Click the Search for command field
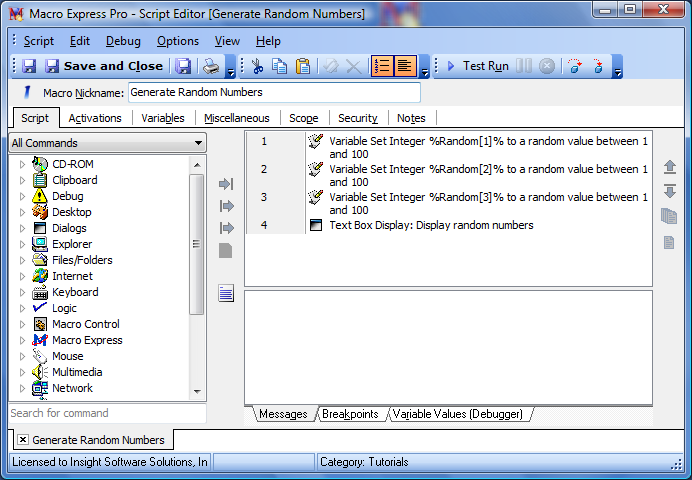This screenshot has width=692, height=480. click(x=107, y=413)
